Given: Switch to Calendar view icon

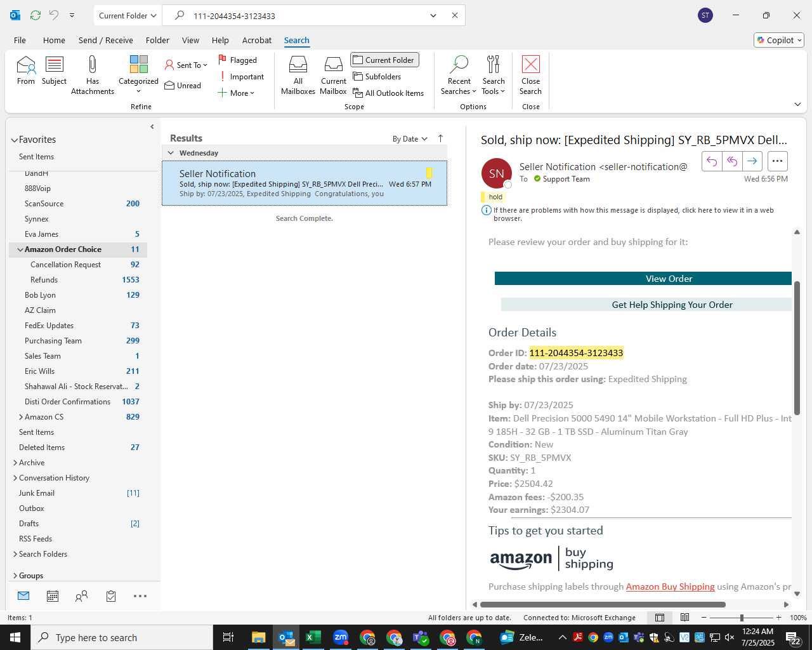Looking at the screenshot, I should tap(53, 596).
